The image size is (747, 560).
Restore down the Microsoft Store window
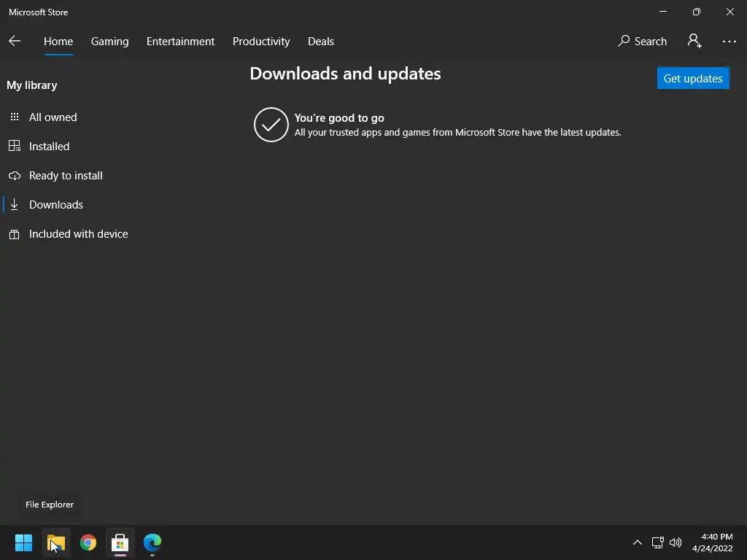pyautogui.click(x=697, y=12)
